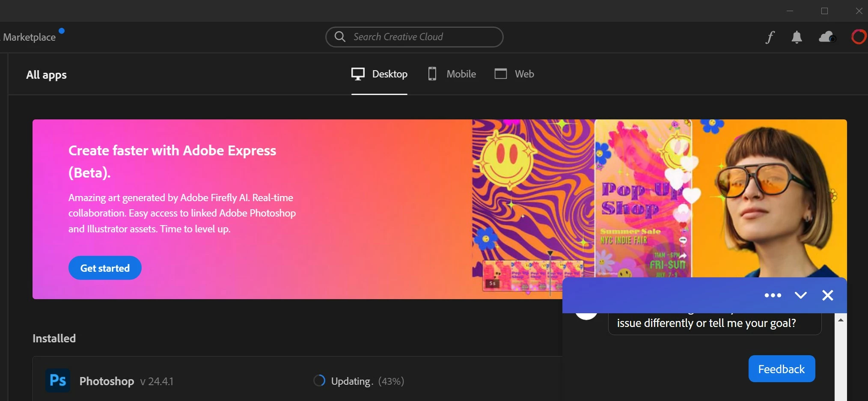The image size is (868, 401).
Task: Click the Feedback button in chat
Action: coord(782,369)
